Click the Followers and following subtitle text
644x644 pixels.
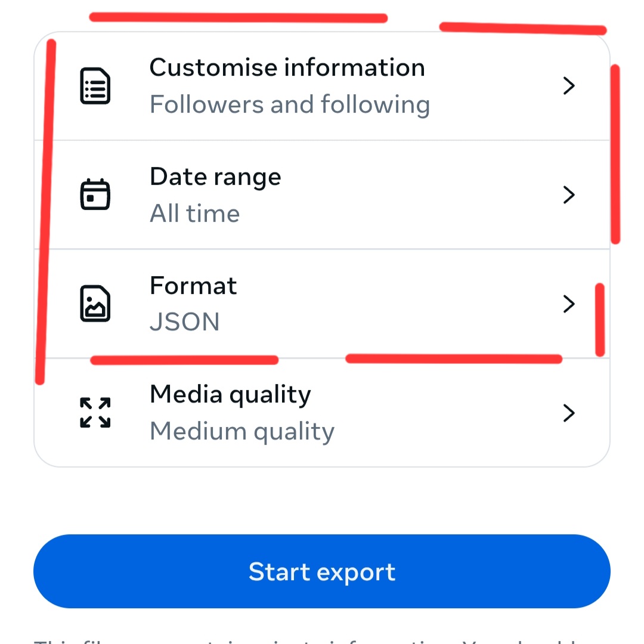tap(290, 104)
